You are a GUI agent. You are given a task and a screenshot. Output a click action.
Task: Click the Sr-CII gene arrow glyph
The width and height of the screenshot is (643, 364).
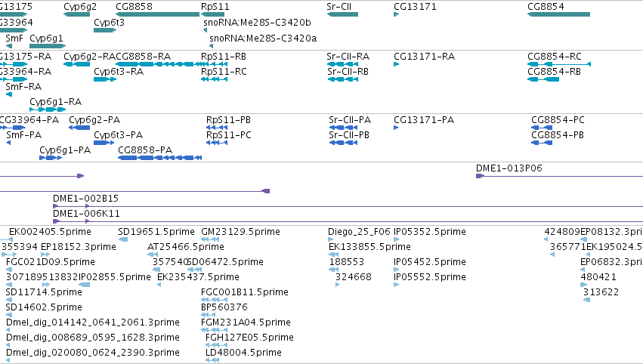point(342,14)
